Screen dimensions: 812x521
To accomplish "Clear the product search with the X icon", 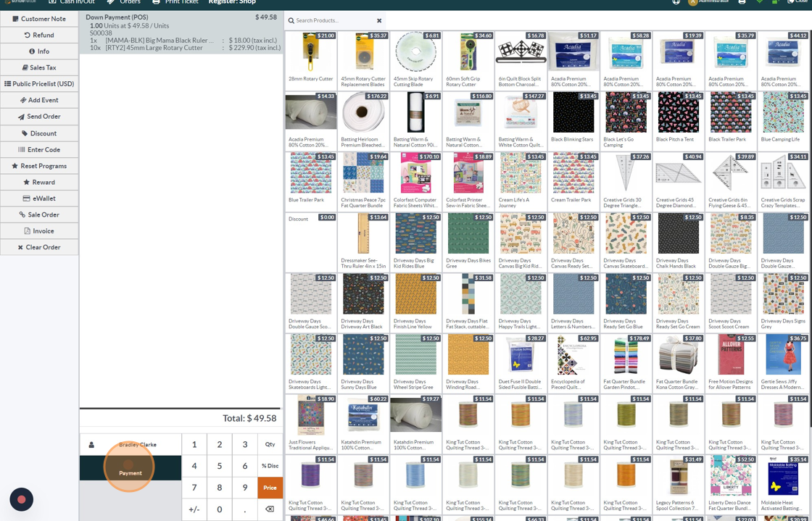I will (379, 21).
